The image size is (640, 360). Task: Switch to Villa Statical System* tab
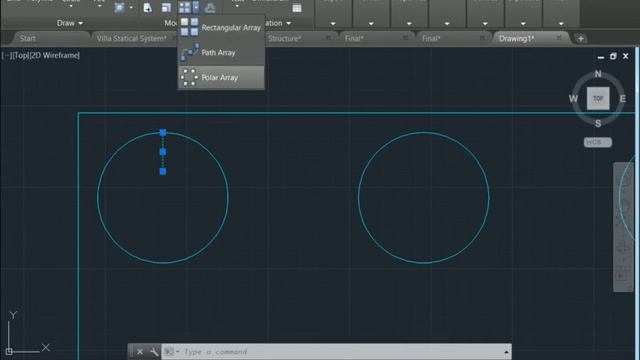pyautogui.click(x=131, y=38)
